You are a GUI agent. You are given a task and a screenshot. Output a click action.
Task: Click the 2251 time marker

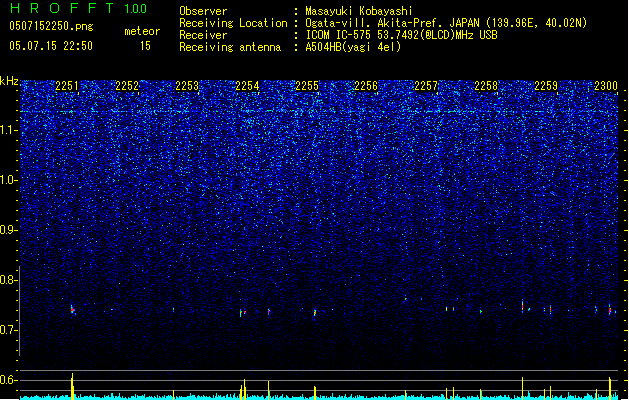click(x=67, y=86)
